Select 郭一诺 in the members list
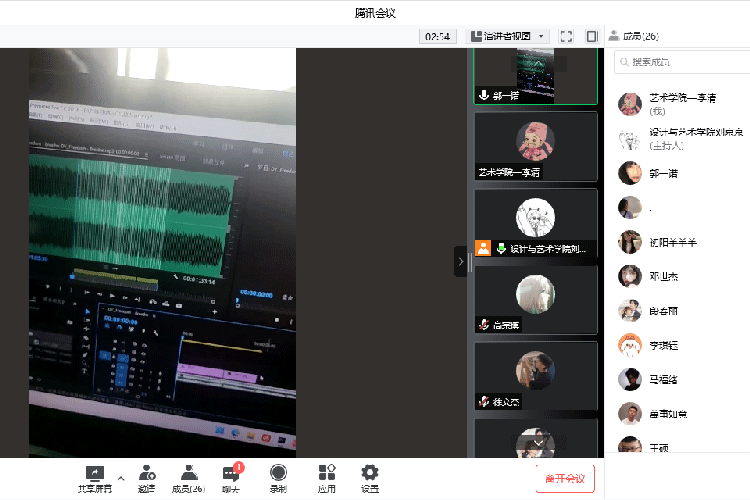Image resolution: width=750 pixels, height=500 pixels. (662, 173)
